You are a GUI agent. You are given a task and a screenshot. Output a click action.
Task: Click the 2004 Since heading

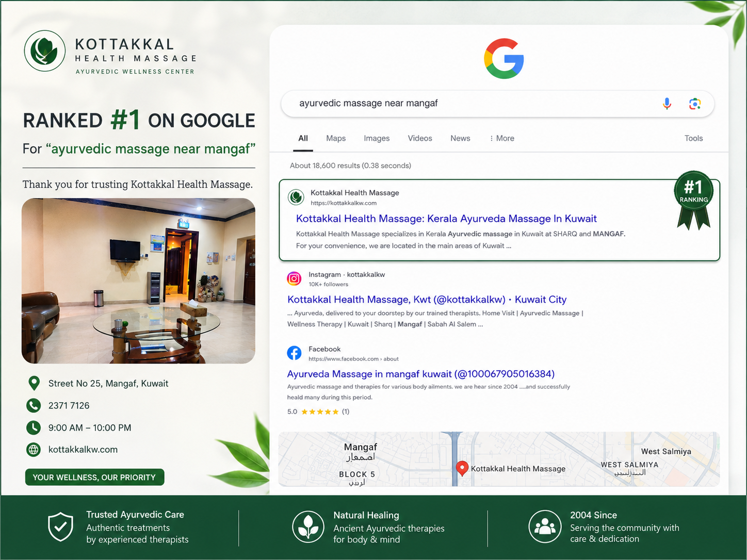tap(593, 515)
